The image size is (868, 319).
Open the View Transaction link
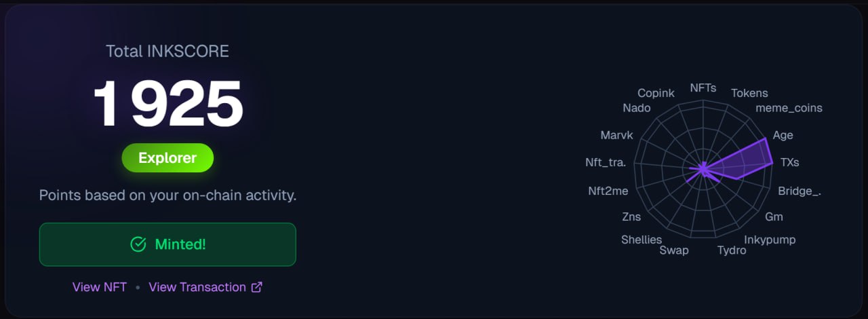197,287
